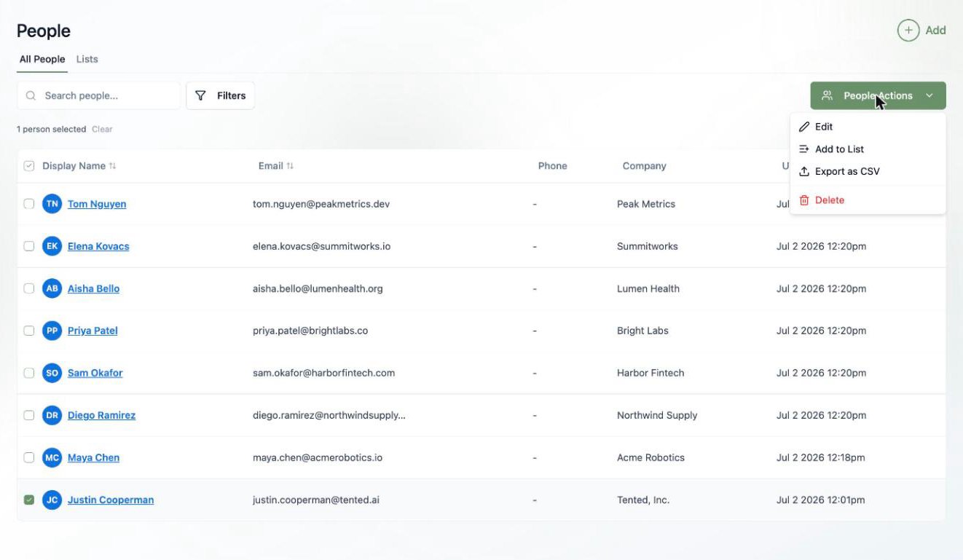Collapse the People Actions dropdown chevron

[929, 95]
